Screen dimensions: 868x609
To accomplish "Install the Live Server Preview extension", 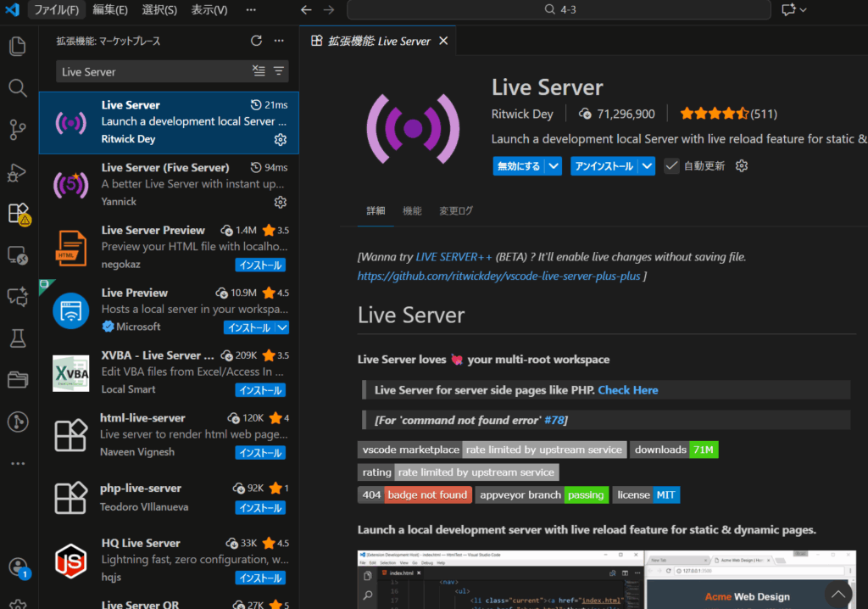I will point(260,265).
